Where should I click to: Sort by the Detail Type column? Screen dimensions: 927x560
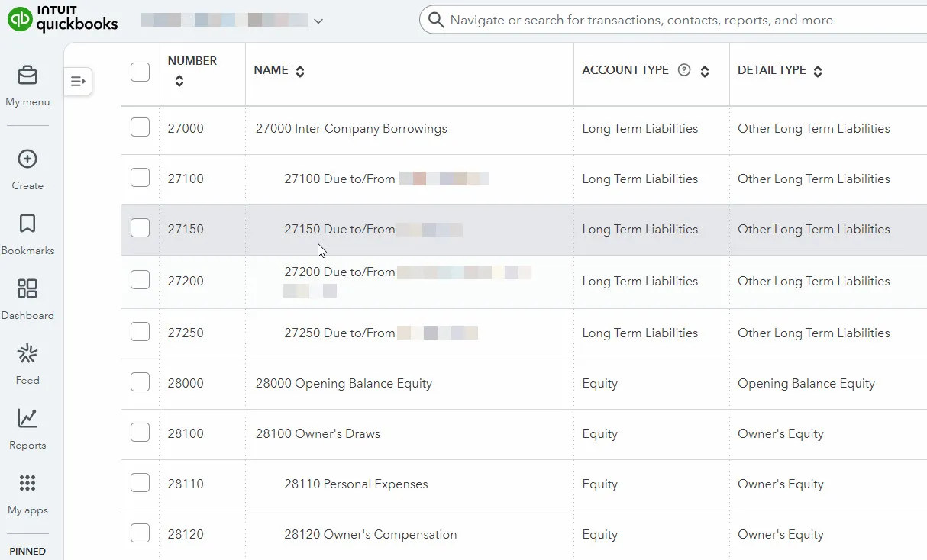tap(818, 71)
